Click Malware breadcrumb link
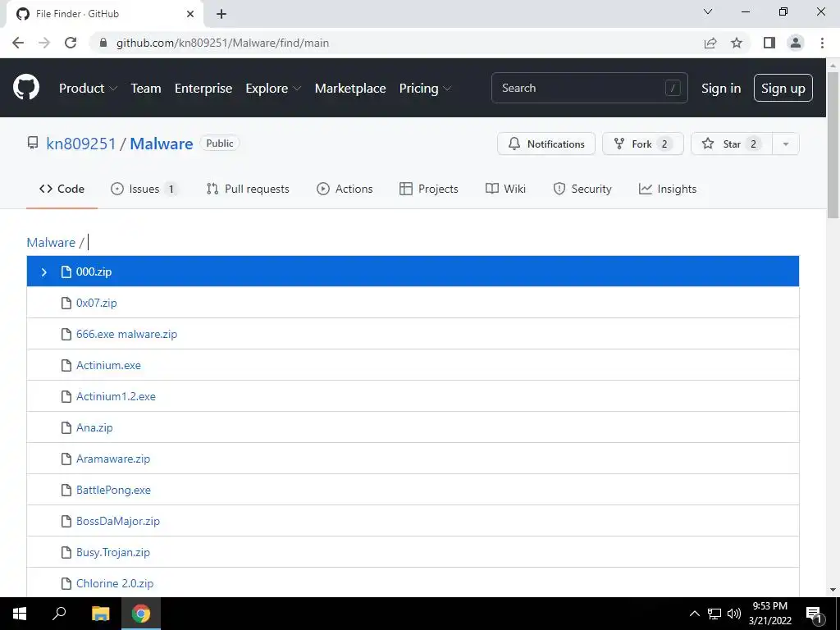Image resolution: width=840 pixels, height=630 pixels. click(51, 242)
